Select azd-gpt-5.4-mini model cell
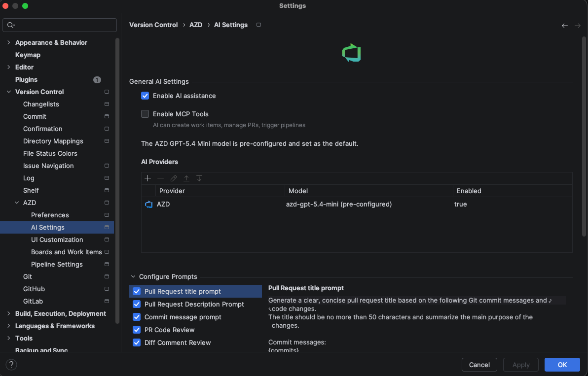This screenshot has width=588, height=376. pos(338,205)
